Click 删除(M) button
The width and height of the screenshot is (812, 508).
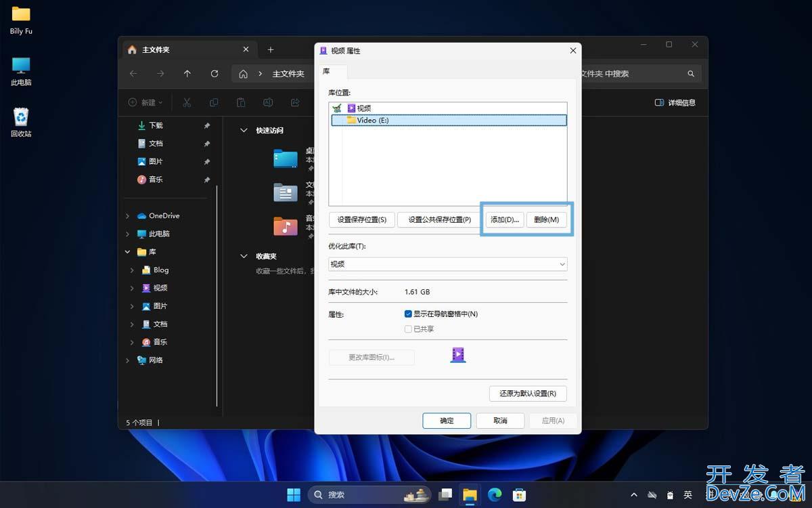point(546,219)
